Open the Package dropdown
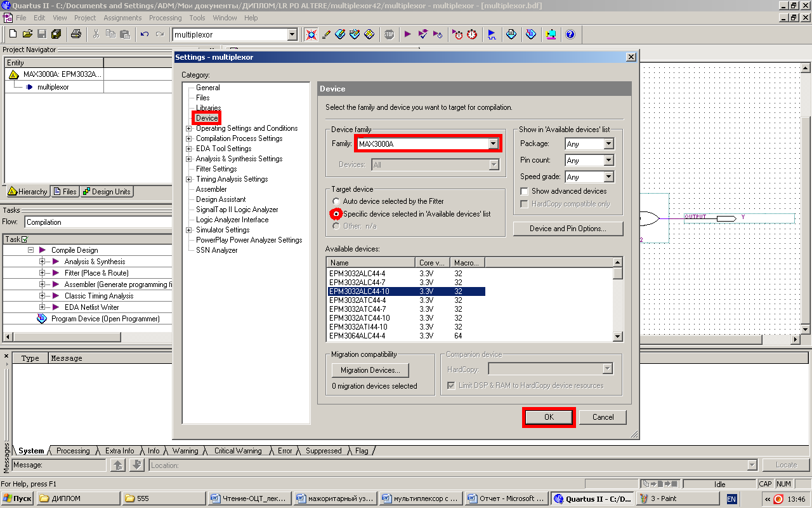Screen dimensions: 812x508 (609, 144)
